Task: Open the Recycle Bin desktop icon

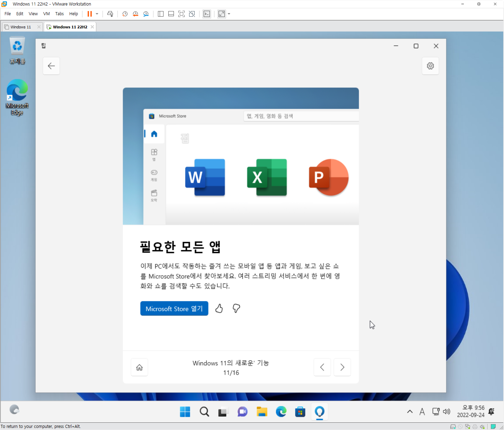Action: (17, 51)
